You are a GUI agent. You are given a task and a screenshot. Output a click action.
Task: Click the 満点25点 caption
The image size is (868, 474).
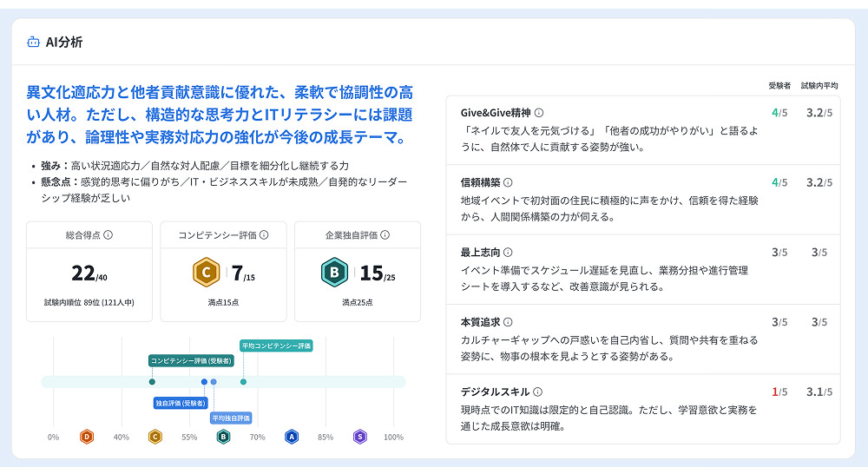pyautogui.click(x=358, y=302)
